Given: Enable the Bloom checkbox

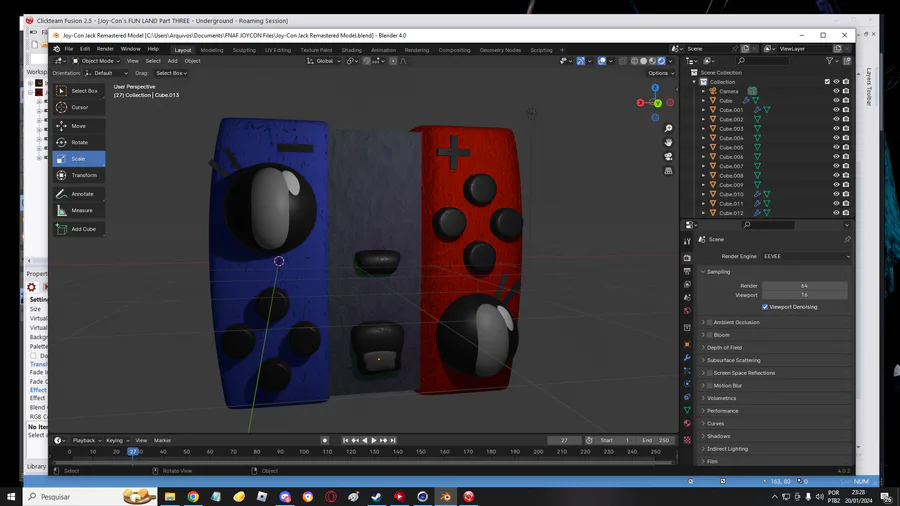Looking at the screenshot, I should [x=710, y=335].
